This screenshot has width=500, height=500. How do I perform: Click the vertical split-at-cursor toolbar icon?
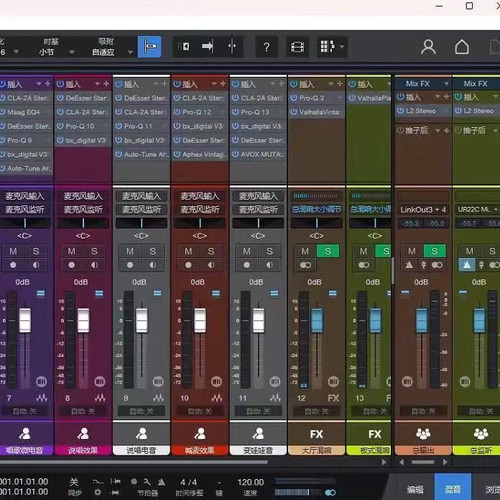(x=232, y=46)
